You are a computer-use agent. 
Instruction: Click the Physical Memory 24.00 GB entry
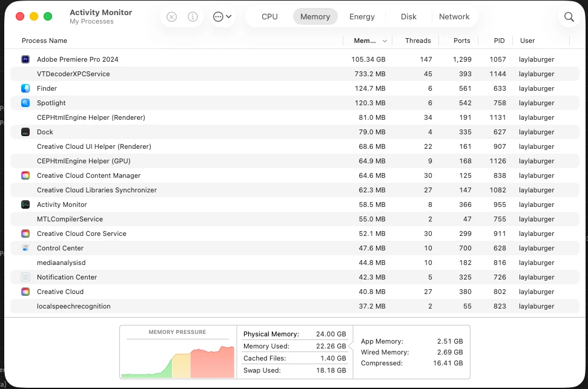(294, 334)
